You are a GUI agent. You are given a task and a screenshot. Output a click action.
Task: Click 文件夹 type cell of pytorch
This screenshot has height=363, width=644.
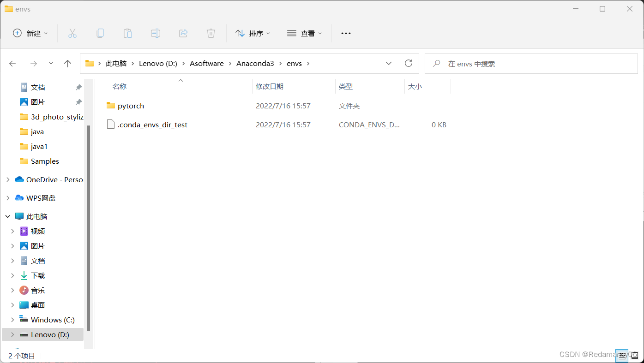pyautogui.click(x=349, y=106)
